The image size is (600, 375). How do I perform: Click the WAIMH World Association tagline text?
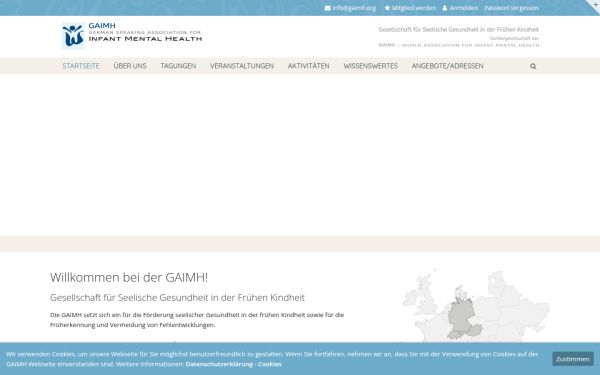coord(458,45)
